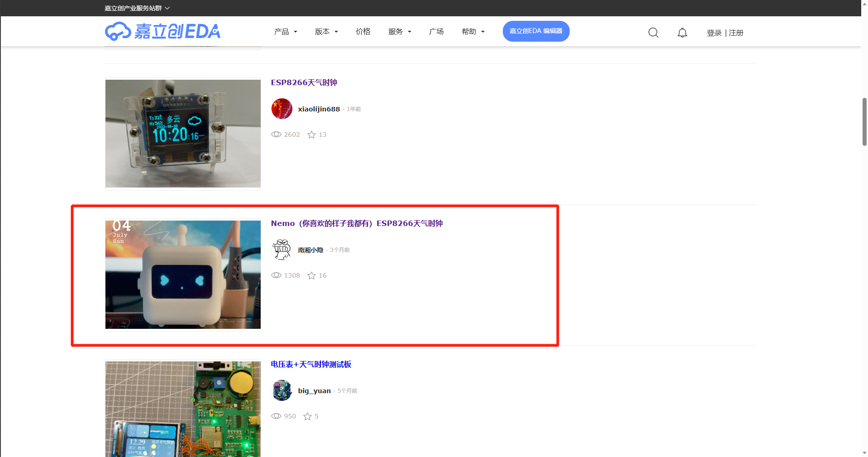Open the 电压表+天气时钟测试板 project link
The image size is (868, 457).
[311, 364]
